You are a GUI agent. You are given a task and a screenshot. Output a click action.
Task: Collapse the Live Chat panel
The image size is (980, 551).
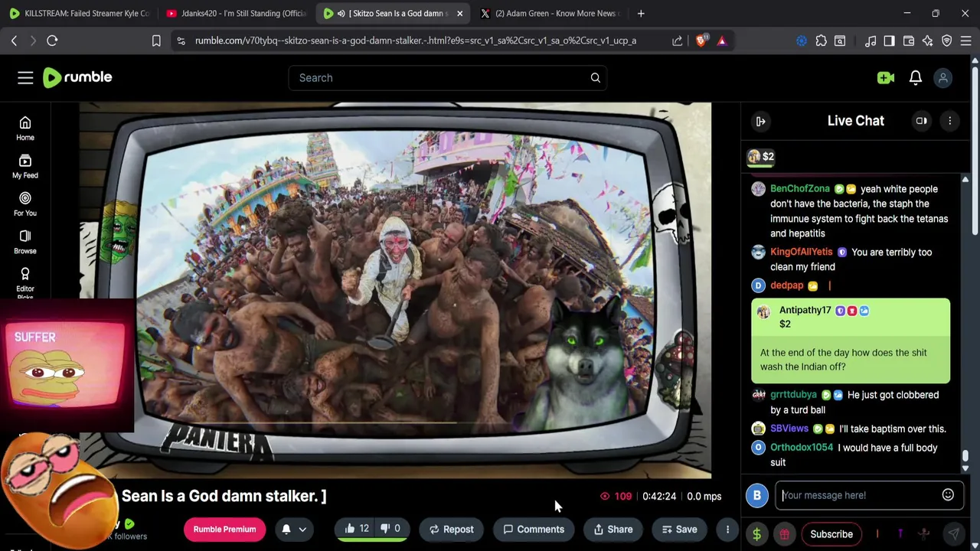coord(760,121)
